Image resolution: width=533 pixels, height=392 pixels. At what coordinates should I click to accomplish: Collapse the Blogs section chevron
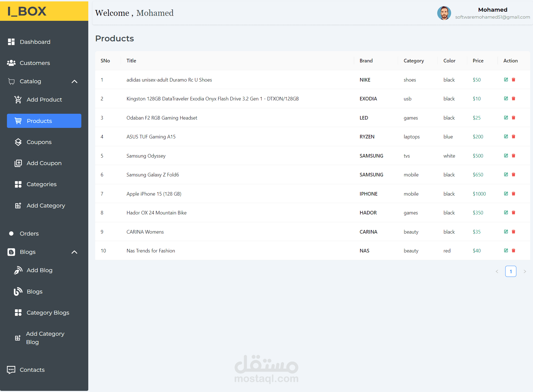click(74, 252)
